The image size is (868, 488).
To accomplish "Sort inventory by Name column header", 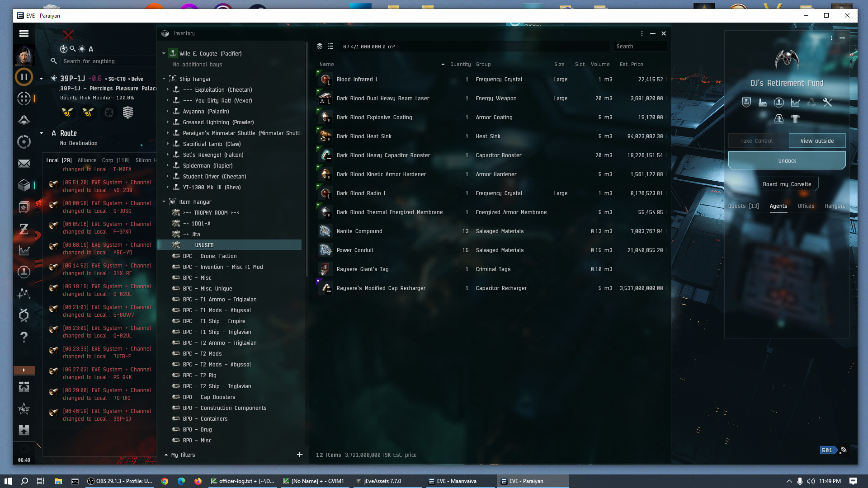I will coord(327,64).
